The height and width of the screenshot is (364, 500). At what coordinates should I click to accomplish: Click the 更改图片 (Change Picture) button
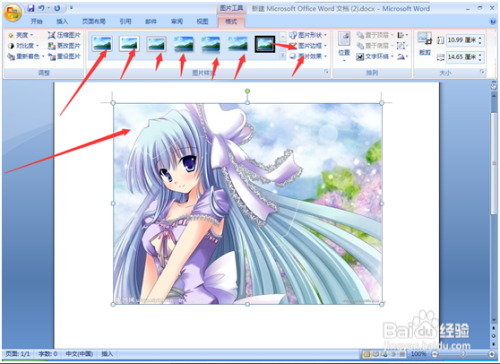64,46
